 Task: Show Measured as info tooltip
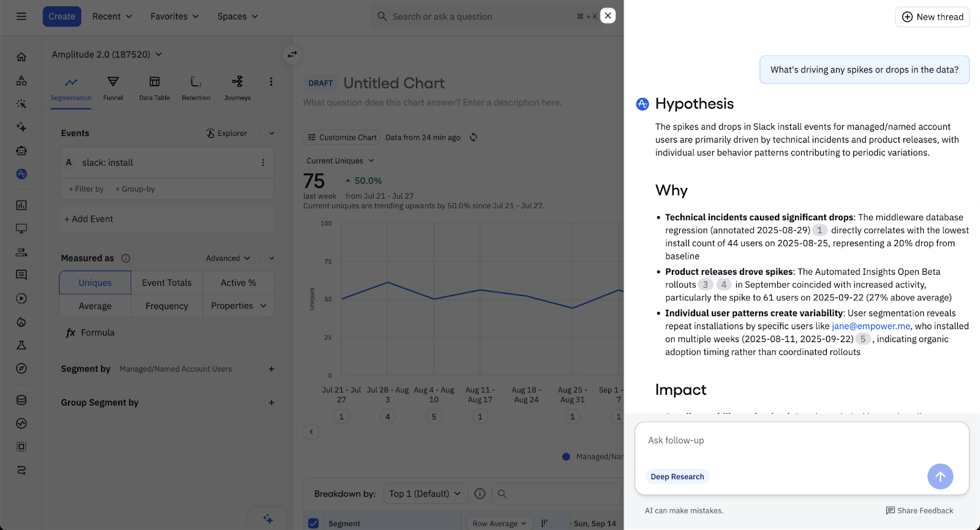tap(126, 258)
